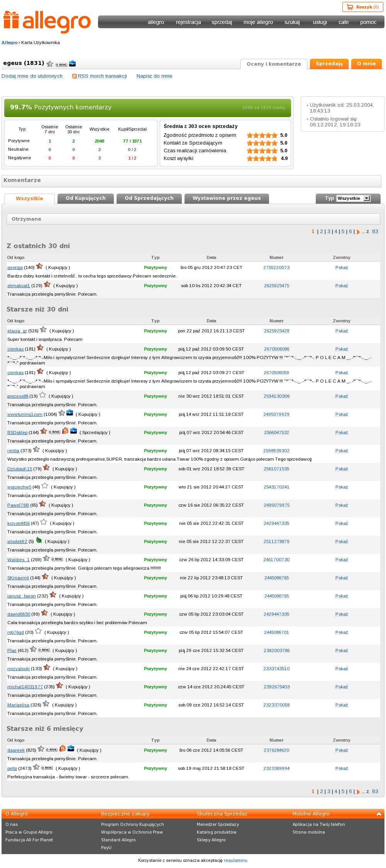
Task: Collapse the footer with the arrow icon
Action: tap(379, 814)
